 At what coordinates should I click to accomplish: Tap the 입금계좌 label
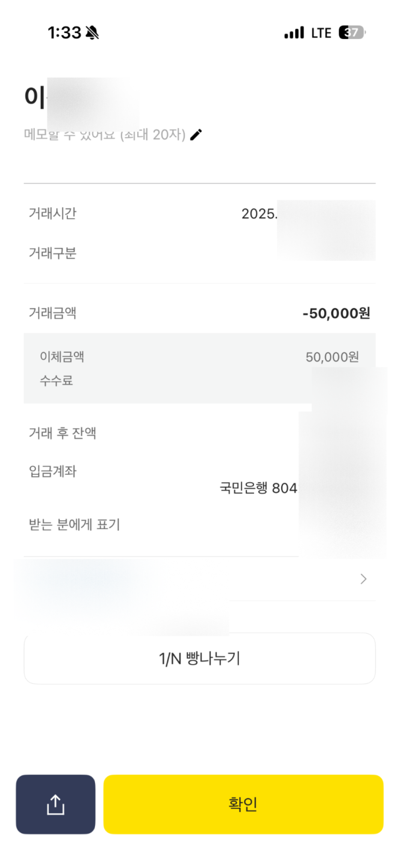pyautogui.click(x=52, y=471)
